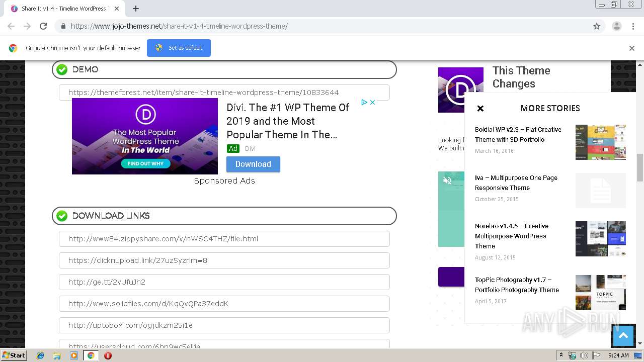Set Chrome as default browser
This screenshot has width=644, height=362.
click(179, 48)
